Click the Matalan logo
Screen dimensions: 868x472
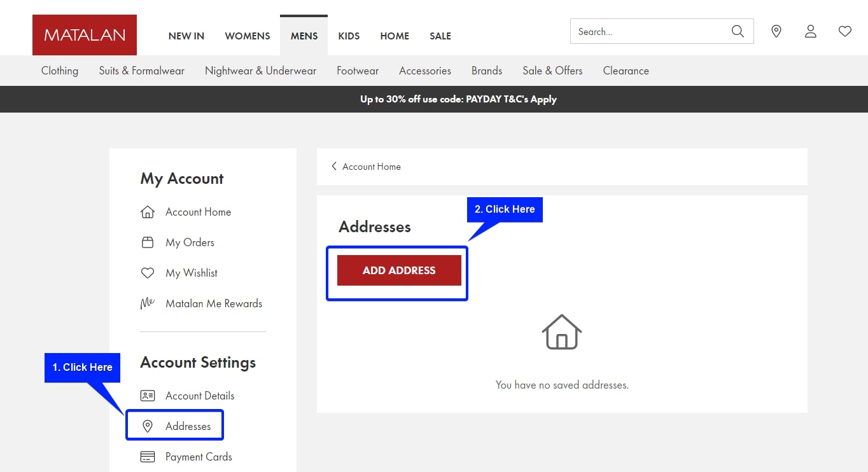tap(85, 35)
